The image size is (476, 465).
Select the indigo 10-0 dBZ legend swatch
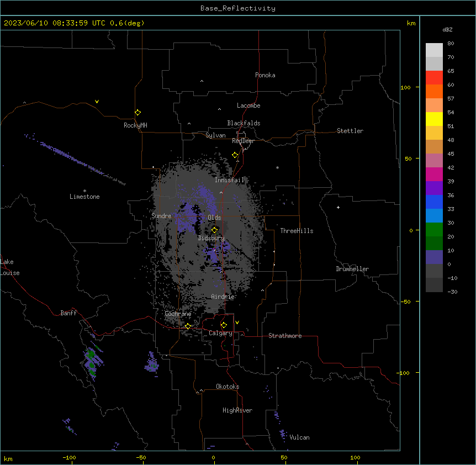tap(434, 257)
